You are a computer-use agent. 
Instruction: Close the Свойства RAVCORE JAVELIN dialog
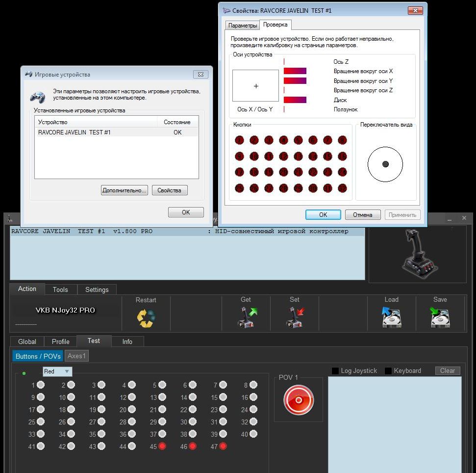click(x=415, y=10)
